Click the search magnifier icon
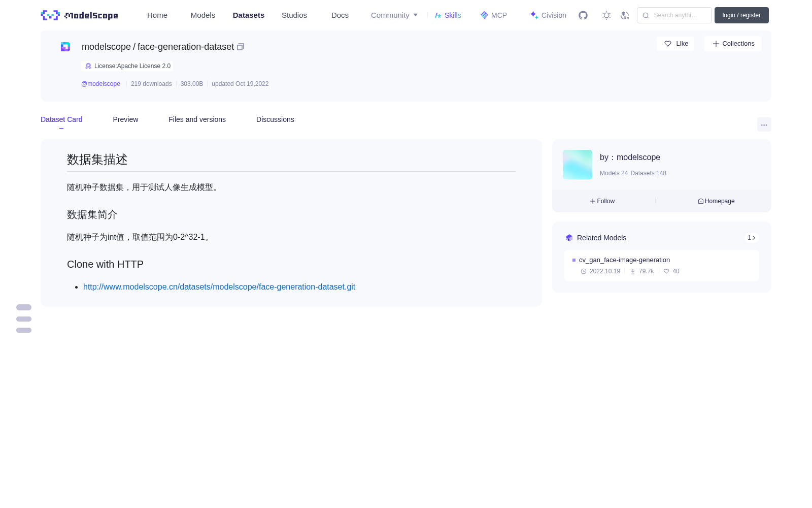The image size is (812, 508). tap(646, 15)
